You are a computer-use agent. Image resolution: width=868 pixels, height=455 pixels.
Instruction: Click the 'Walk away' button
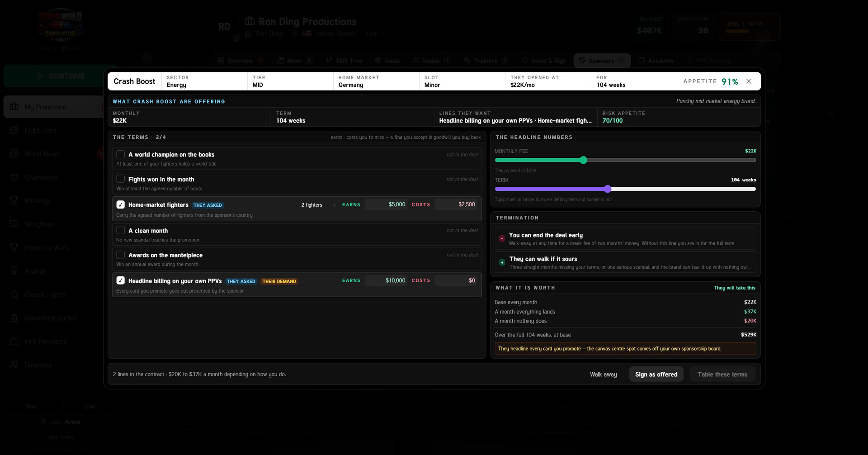click(x=604, y=374)
